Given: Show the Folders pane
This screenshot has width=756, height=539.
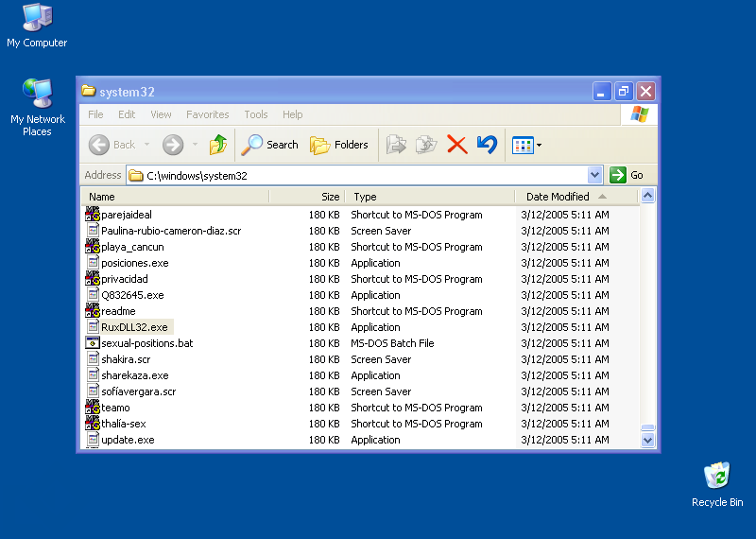Looking at the screenshot, I should click(x=339, y=145).
